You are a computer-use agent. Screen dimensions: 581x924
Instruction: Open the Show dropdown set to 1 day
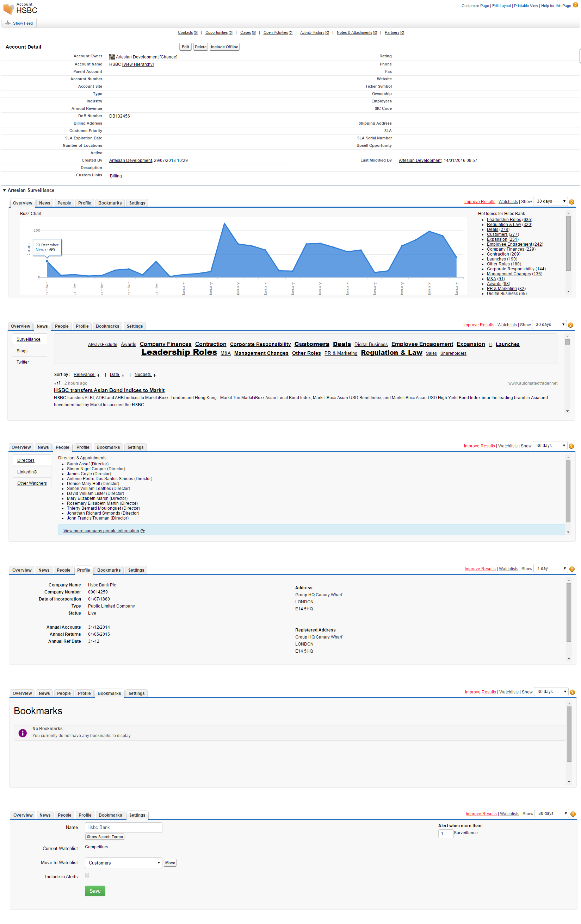pyautogui.click(x=551, y=568)
